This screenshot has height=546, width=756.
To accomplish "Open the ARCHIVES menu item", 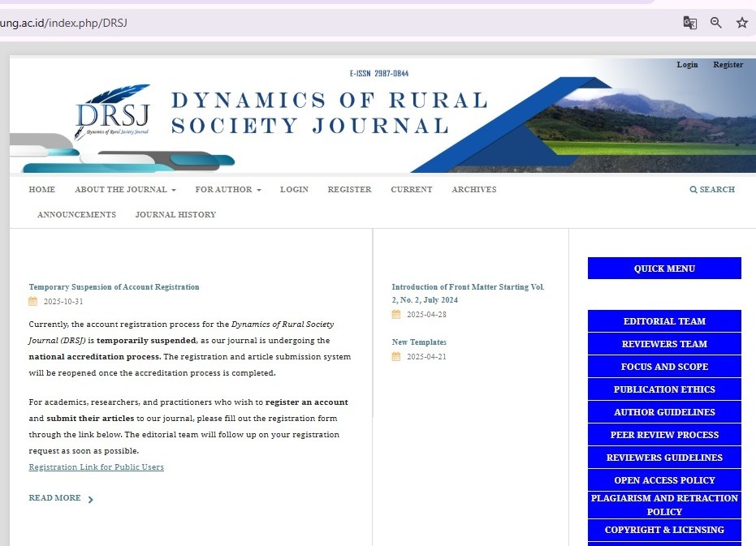I will click(x=474, y=189).
